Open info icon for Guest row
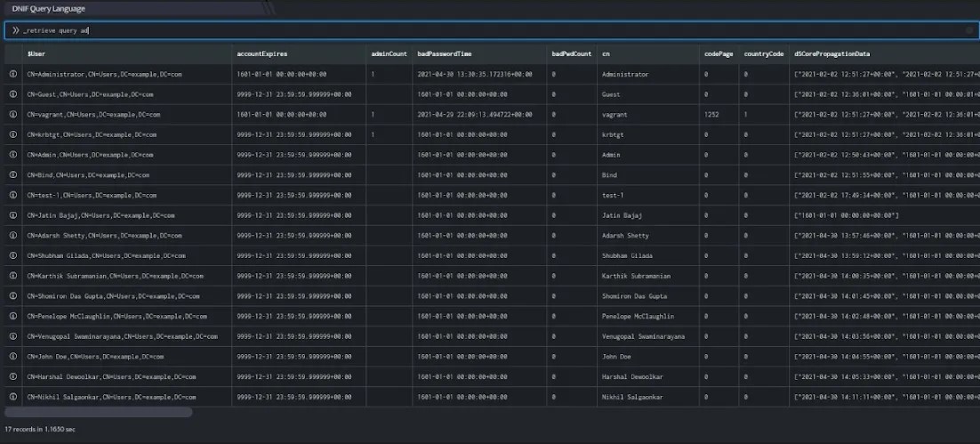Screen dimensions: 980x444 (13, 94)
